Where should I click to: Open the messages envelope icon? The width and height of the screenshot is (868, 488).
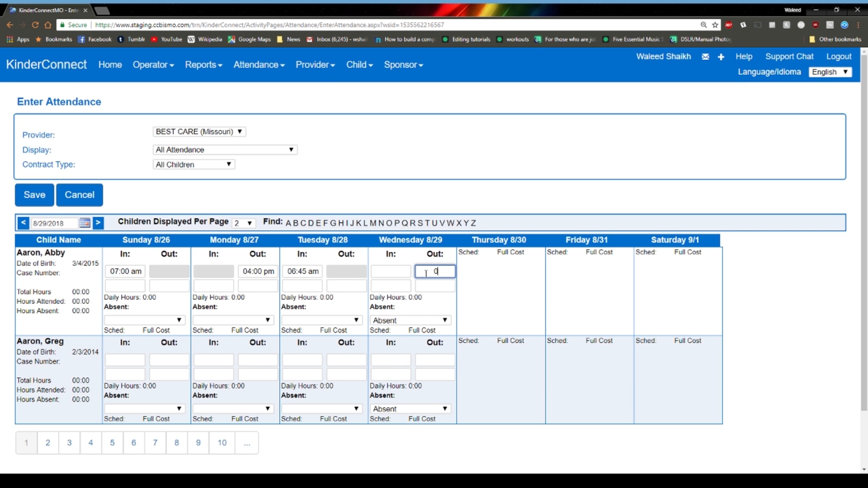(705, 57)
